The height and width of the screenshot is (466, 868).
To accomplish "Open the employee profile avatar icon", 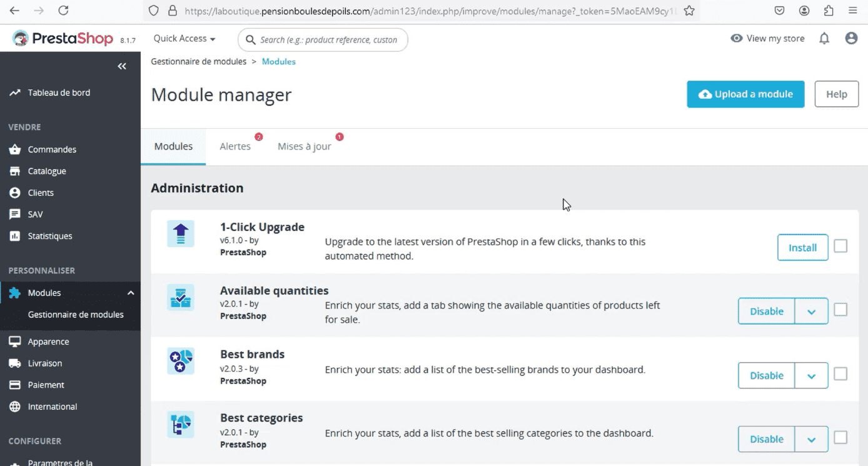I will click(851, 39).
